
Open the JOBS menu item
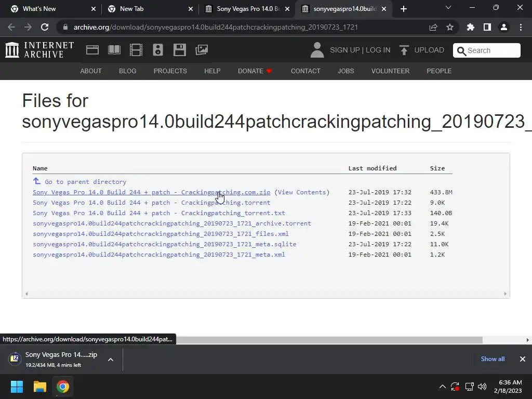tap(345, 71)
